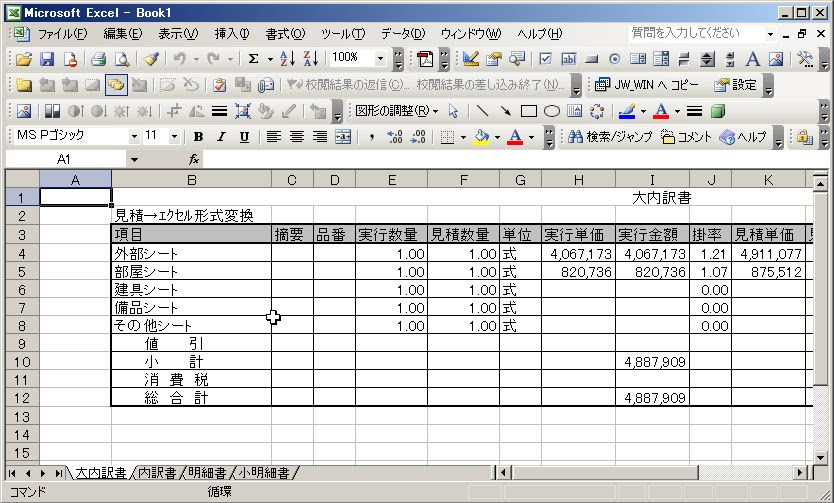Open the font size 11 dropdown
This screenshot has height=503, width=834.
coord(174,137)
